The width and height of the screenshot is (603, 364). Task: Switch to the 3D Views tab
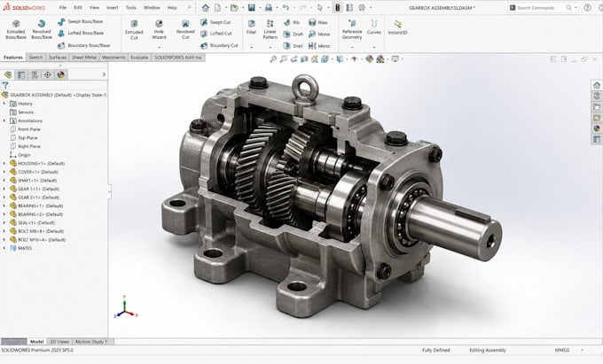pyautogui.click(x=59, y=341)
